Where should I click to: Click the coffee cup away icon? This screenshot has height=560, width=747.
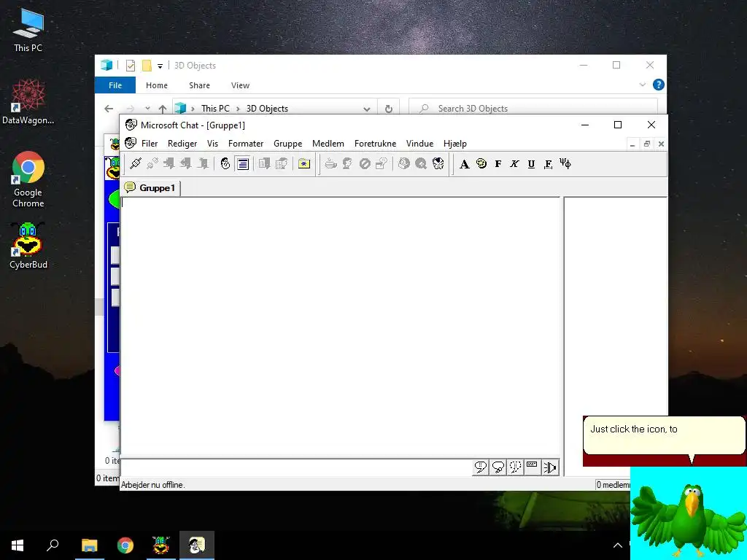click(x=330, y=164)
